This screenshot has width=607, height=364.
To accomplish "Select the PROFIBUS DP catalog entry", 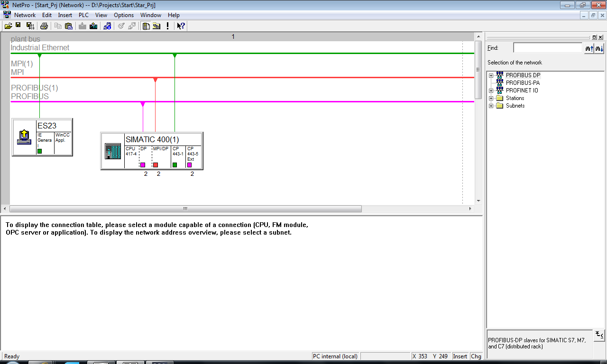I will (x=523, y=75).
